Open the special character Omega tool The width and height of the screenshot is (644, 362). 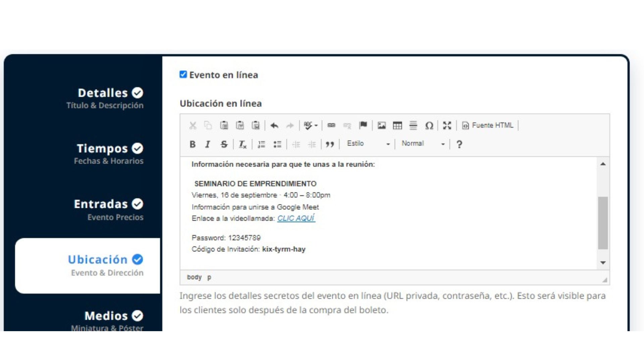click(x=429, y=125)
